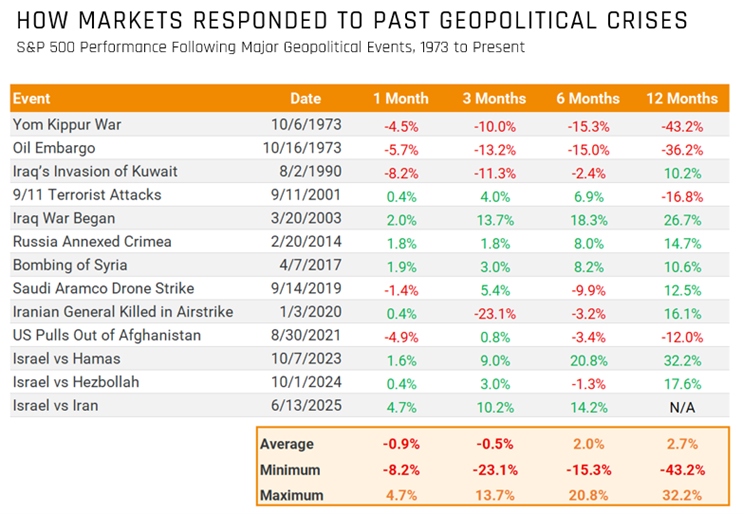
Task: Select the "3 Months" column header
Action: pos(496,99)
